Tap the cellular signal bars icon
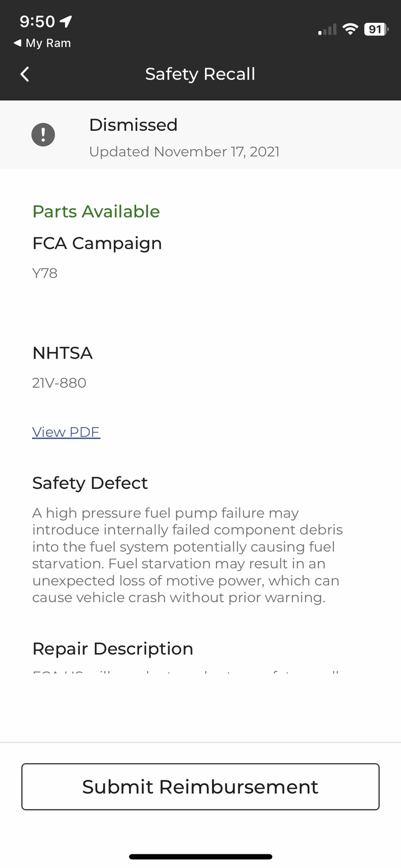 pos(327,30)
